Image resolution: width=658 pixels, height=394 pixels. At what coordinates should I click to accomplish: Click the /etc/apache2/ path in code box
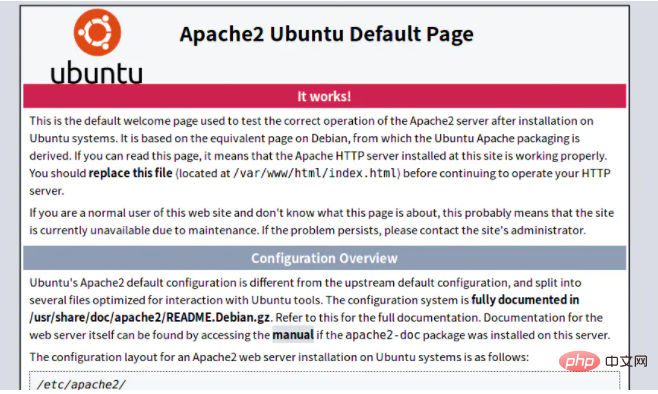point(81,384)
